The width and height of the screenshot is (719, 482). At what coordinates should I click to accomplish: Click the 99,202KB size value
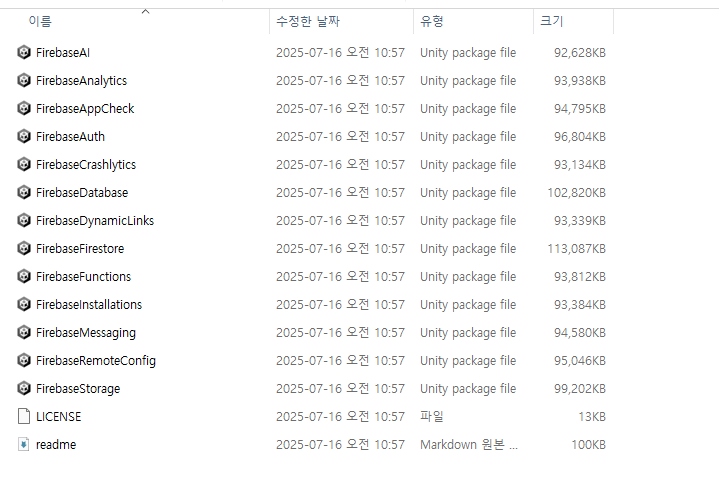tap(580, 388)
